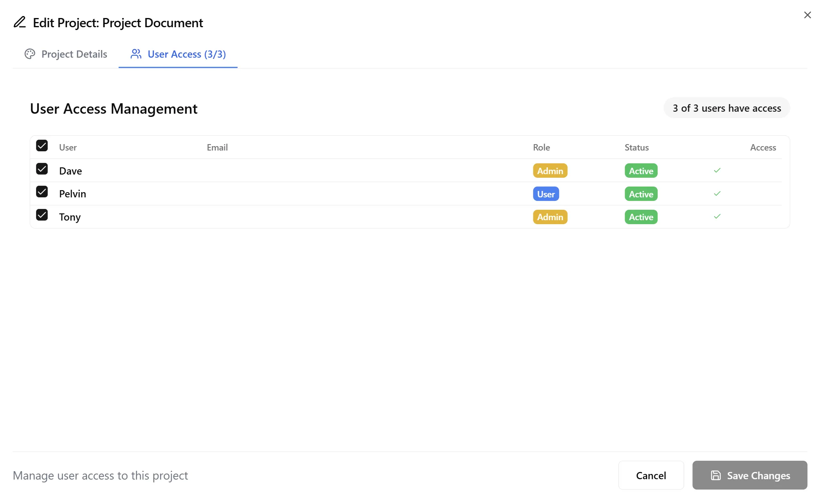Uncheck Pelvin's access checkbox
The height and width of the screenshot is (504, 821).
click(x=42, y=192)
